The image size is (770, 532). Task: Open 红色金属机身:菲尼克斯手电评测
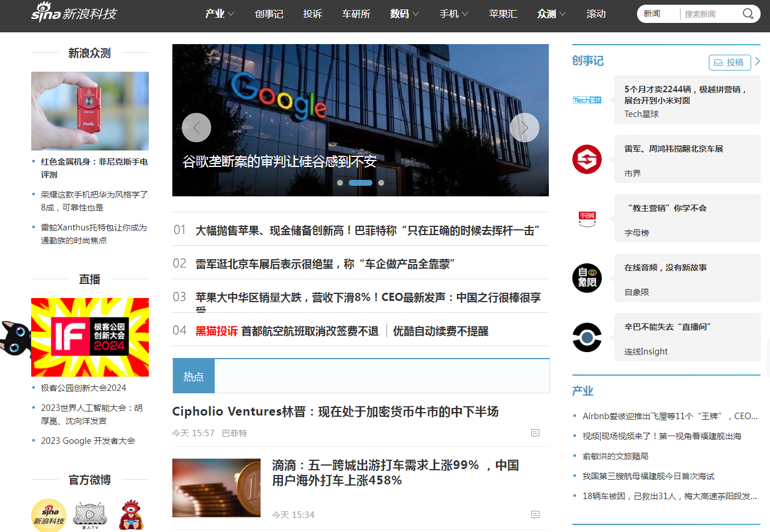[x=94, y=168]
